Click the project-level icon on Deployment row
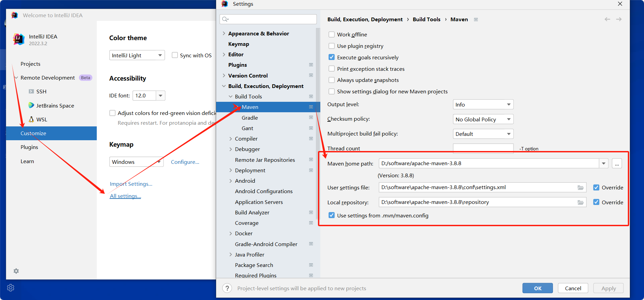644x300 pixels. [x=311, y=170]
